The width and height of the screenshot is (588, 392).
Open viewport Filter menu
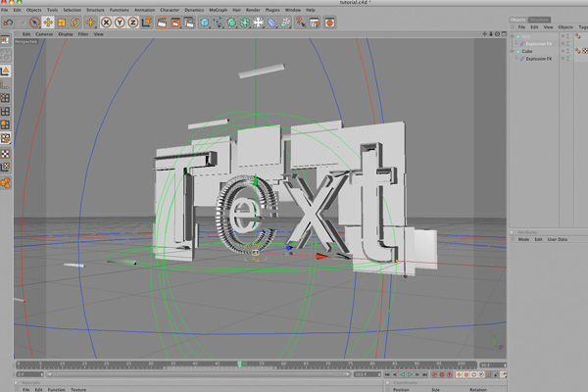(x=83, y=34)
